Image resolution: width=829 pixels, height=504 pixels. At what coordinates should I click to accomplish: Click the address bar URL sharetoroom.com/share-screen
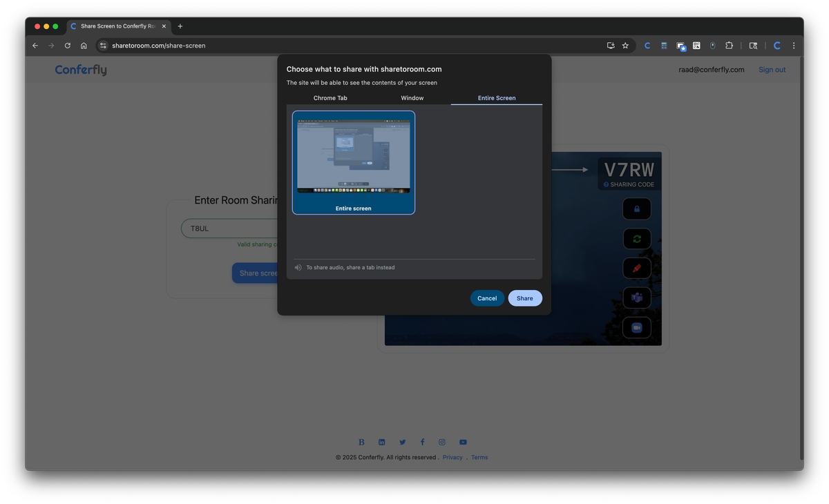[159, 46]
